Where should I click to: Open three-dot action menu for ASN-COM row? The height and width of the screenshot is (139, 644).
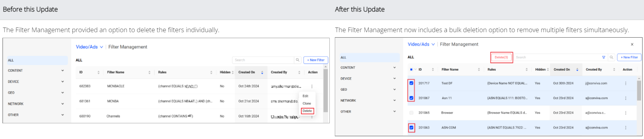tap(626, 128)
